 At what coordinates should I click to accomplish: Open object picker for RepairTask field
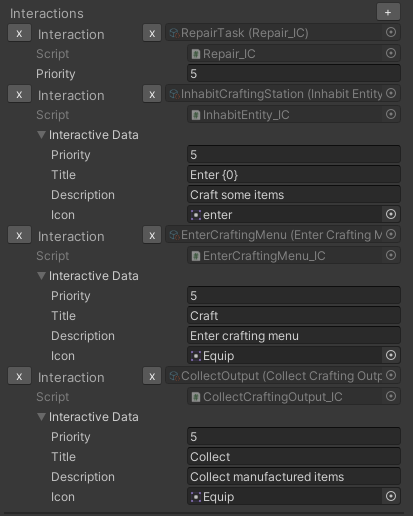click(x=391, y=32)
